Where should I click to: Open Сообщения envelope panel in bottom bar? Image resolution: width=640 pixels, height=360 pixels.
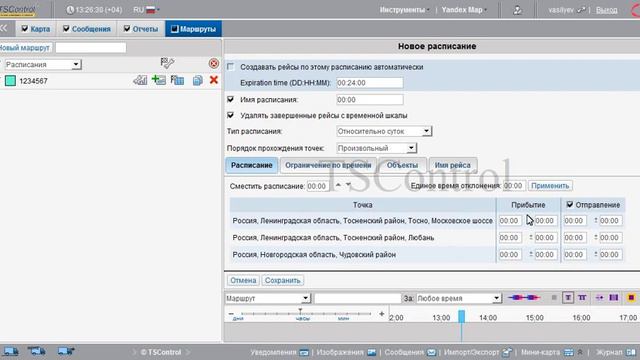coord(410,352)
